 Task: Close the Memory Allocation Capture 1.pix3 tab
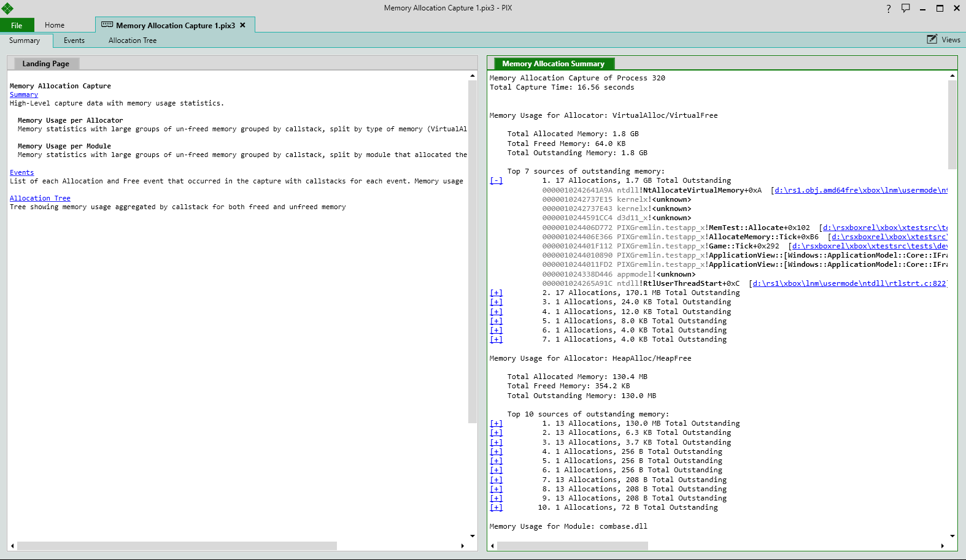click(x=242, y=25)
